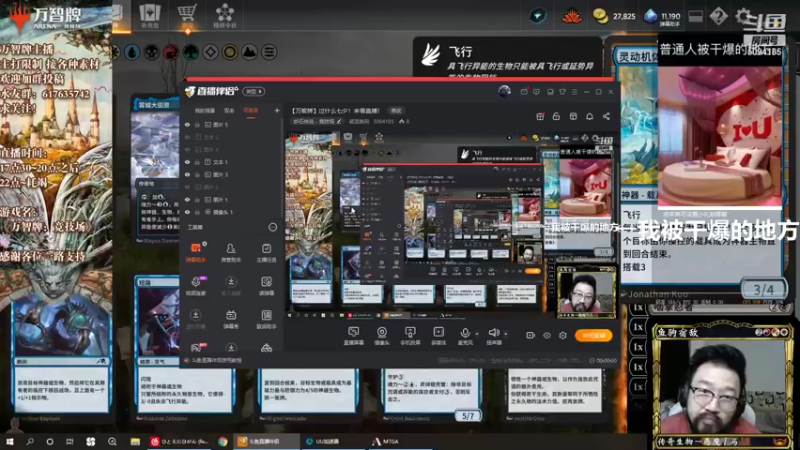Toggle visibility of 文本 2 source
The image size is (800, 450).
[x=187, y=137]
